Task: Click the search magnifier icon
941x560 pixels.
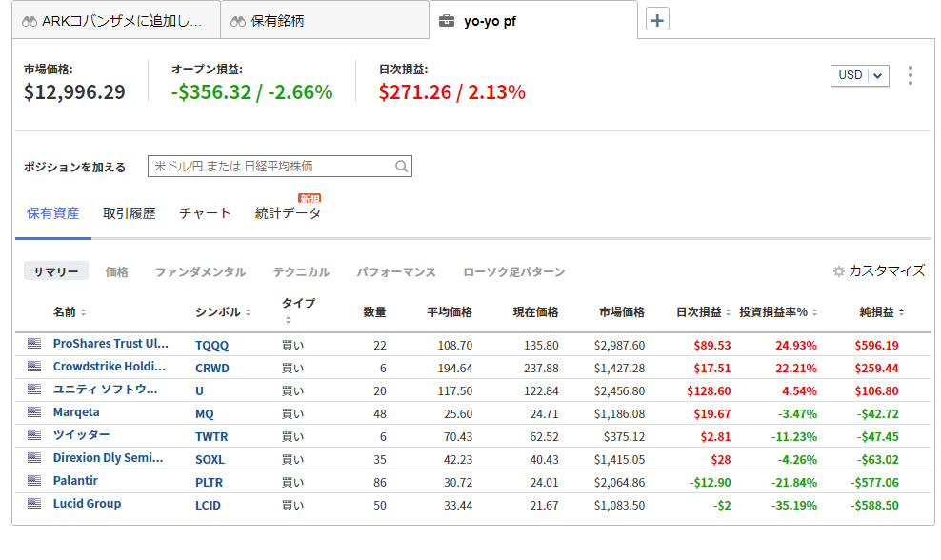Action: [x=402, y=167]
